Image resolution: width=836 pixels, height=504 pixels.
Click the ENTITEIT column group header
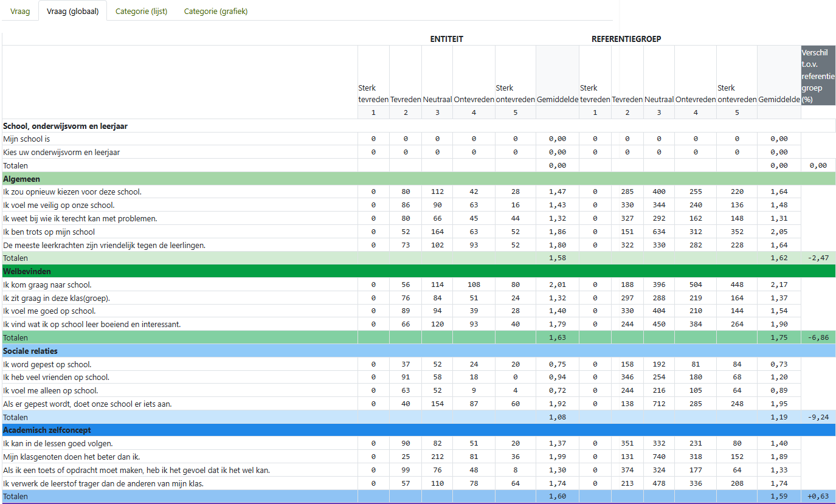[x=446, y=39]
